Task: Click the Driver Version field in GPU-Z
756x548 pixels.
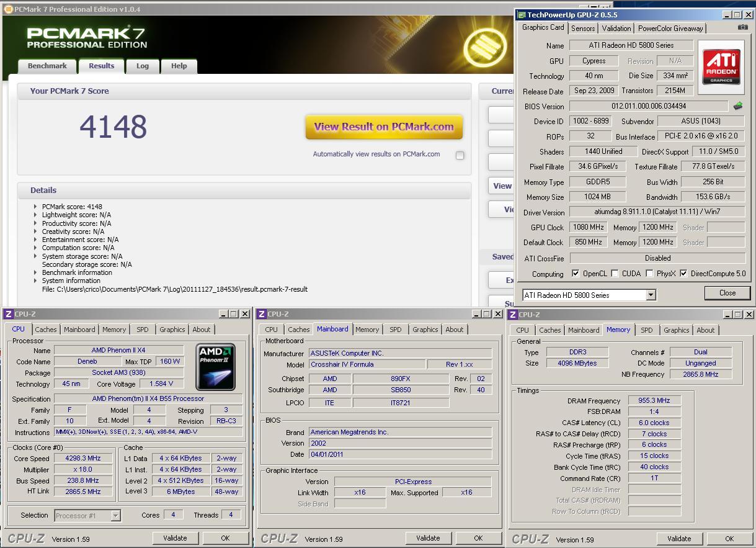Action: click(x=657, y=212)
